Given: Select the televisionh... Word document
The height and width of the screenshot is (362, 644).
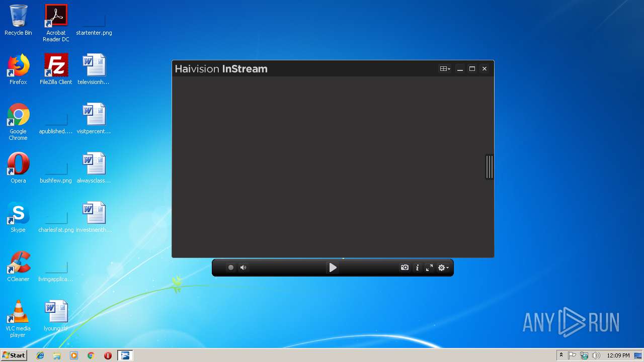Looking at the screenshot, I should [x=94, y=69].
